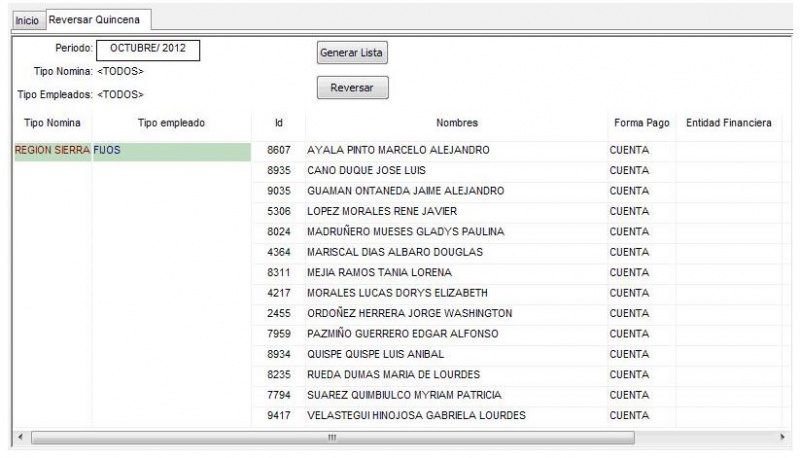800x458 pixels.
Task: Open the Tipo Empleados <TODOS> selector
Action: pos(120,94)
